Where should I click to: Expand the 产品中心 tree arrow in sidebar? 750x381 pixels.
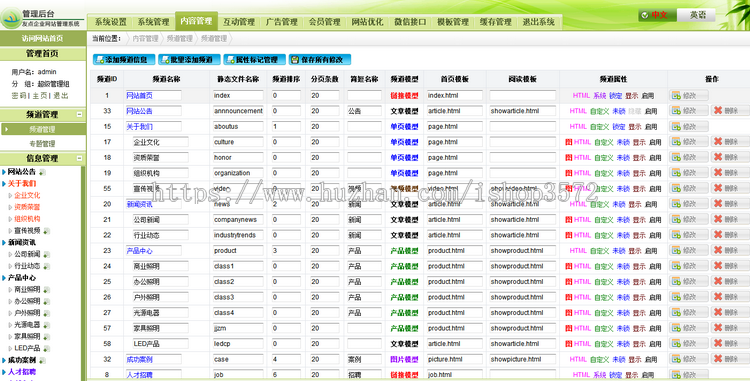tap(4, 278)
